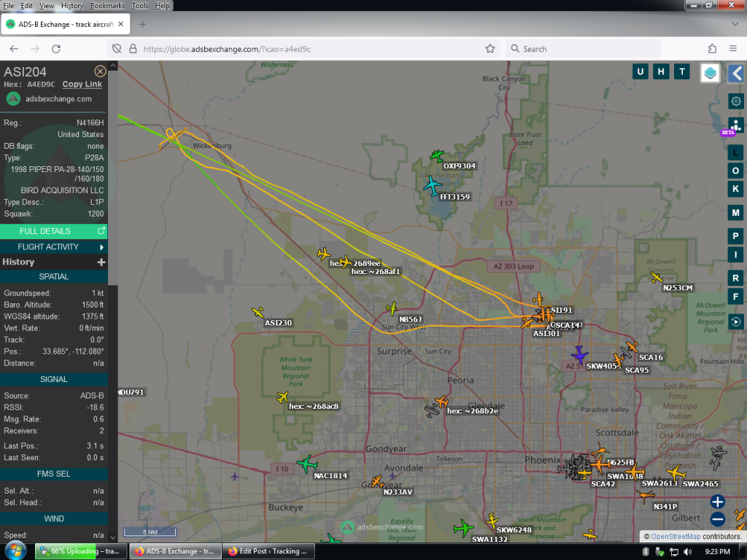This screenshot has width=747, height=560.
Task: Select aircraft hex ~268ac8 on the map
Action: [x=282, y=397]
